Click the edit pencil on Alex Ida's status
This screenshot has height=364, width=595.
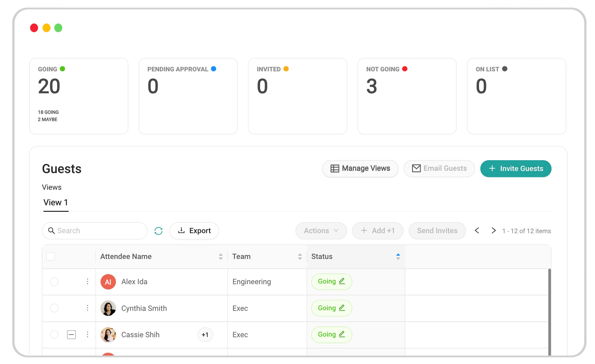[342, 281]
